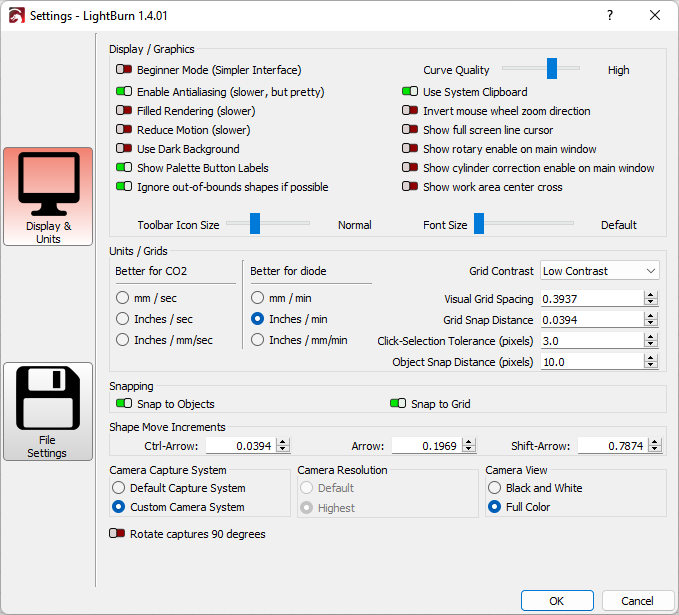The height and width of the screenshot is (615, 679).
Task: Select Inches / sec units
Action: [123, 319]
